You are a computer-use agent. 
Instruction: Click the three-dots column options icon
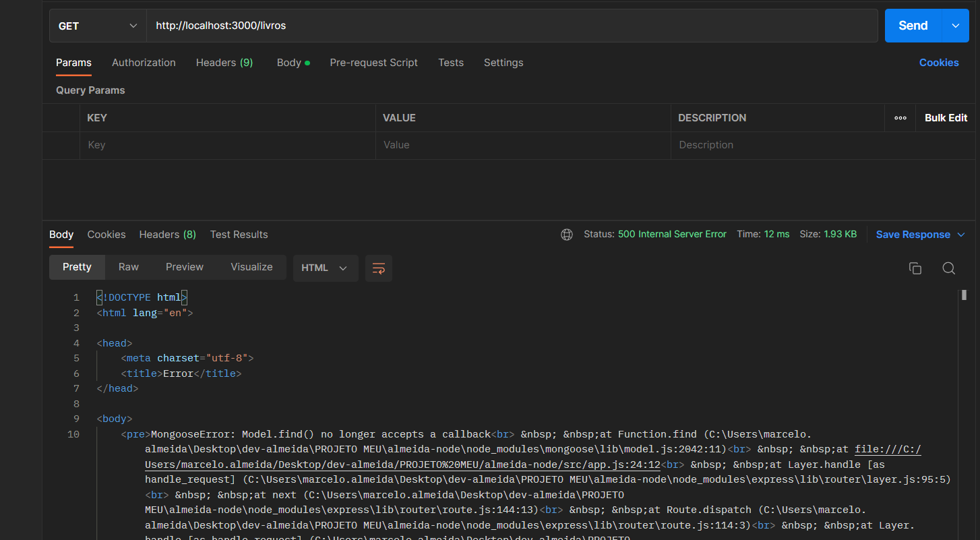pyautogui.click(x=900, y=118)
